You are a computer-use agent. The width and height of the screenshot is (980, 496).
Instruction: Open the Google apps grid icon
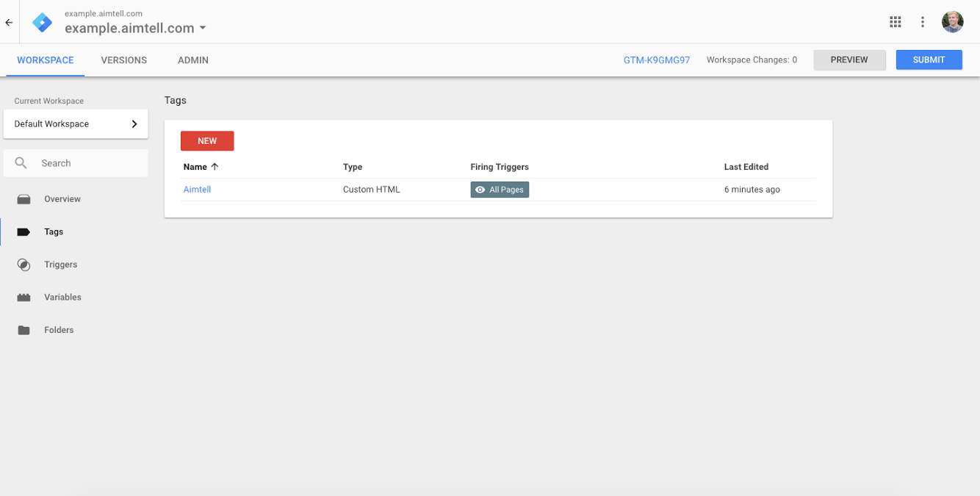pyautogui.click(x=895, y=22)
